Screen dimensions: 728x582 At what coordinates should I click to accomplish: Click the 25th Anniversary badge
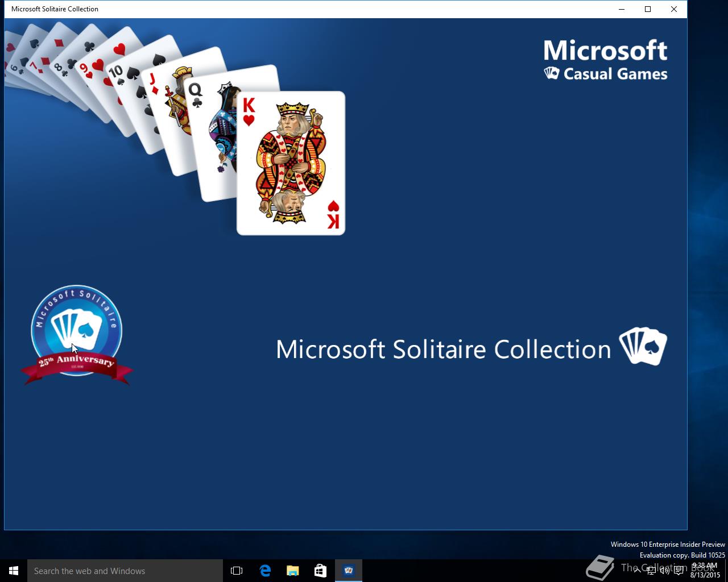point(77,335)
